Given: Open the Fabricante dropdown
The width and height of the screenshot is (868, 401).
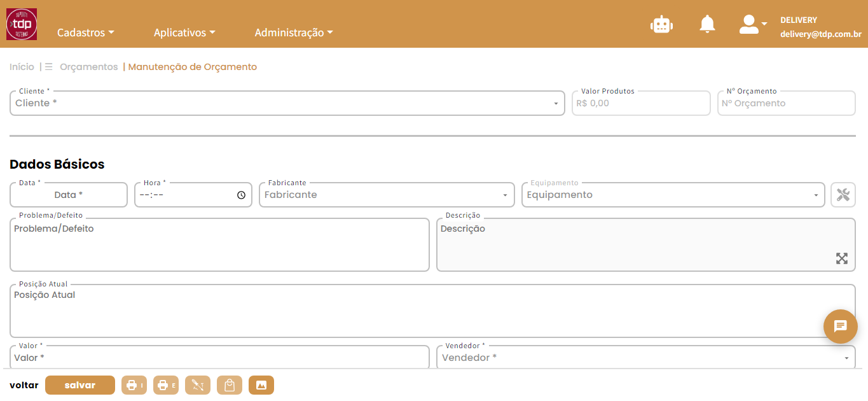Looking at the screenshot, I should [x=387, y=195].
